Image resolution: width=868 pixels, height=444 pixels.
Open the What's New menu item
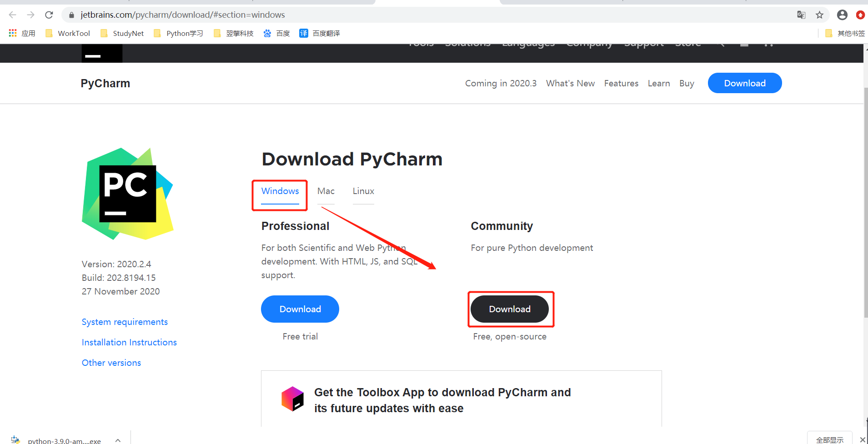tap(570, 83)
